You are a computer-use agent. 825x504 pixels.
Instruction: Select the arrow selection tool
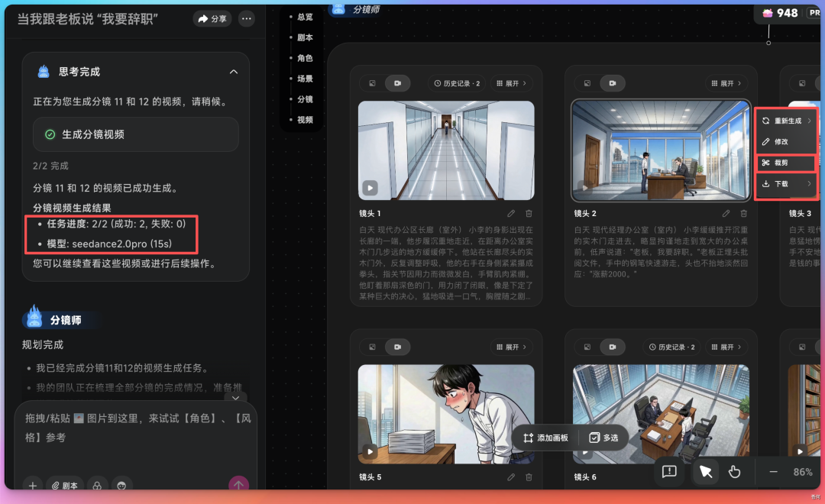[x=705, y=472]
